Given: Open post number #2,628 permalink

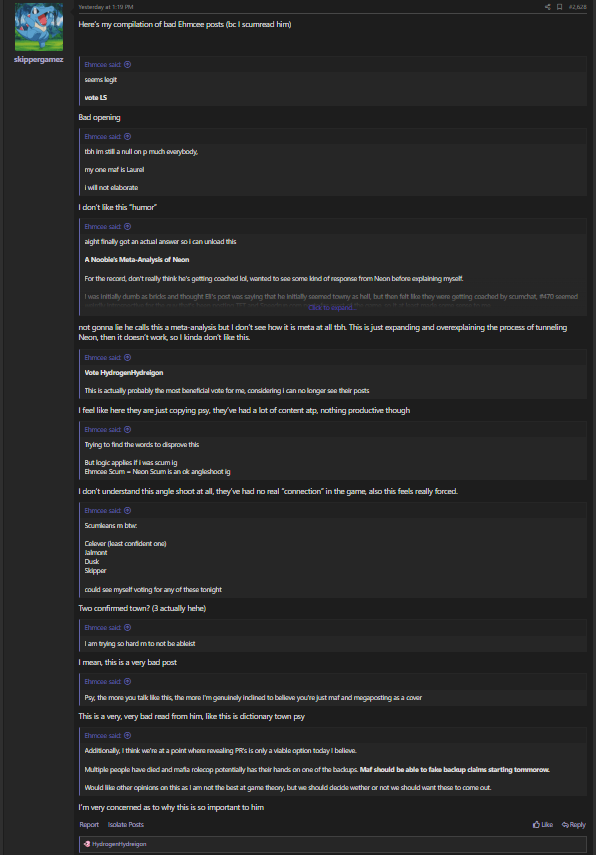Looking at the screenshot, I should pyautogui.click(x=577, y=7).
